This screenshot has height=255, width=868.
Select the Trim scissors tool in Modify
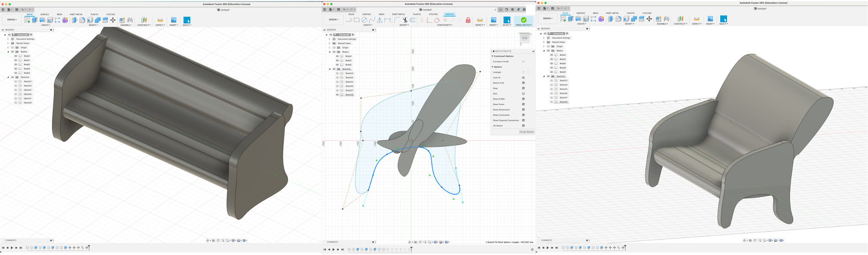coord(405,20)
